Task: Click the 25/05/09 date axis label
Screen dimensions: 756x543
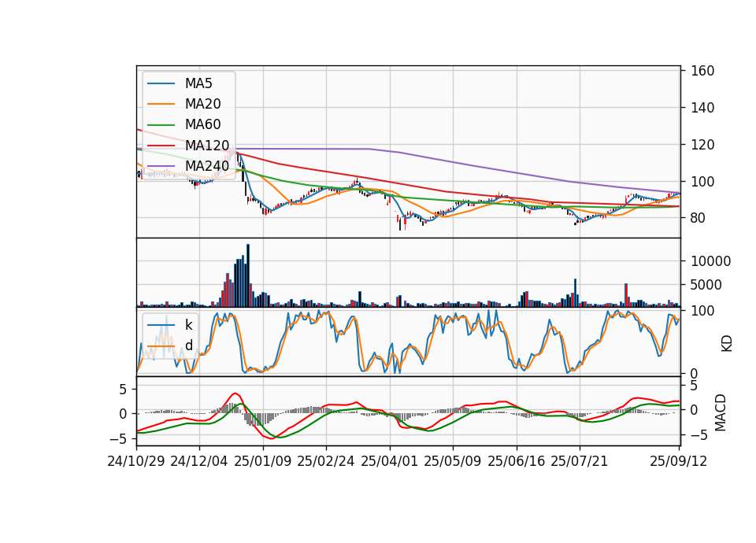Action: [x=453, y=461]
